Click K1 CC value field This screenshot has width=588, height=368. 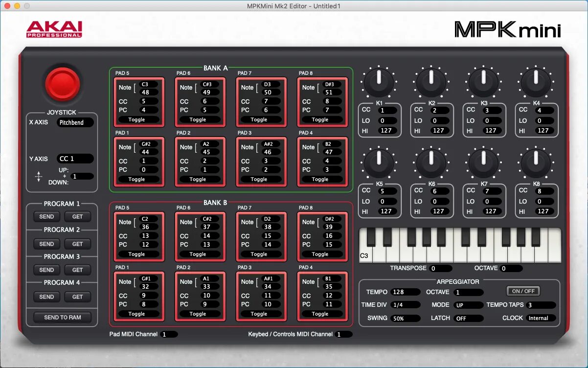tap(387, 111)
